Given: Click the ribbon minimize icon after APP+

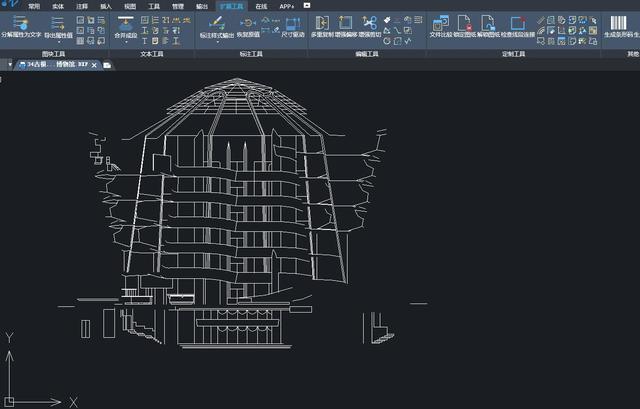Looking at the screenshot, I should click(x=307, y=5).
